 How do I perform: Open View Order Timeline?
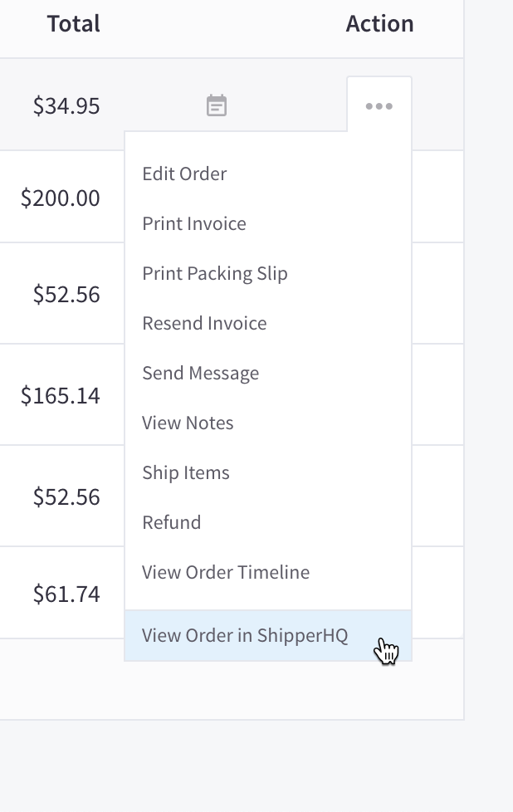[x=226, y=572]
